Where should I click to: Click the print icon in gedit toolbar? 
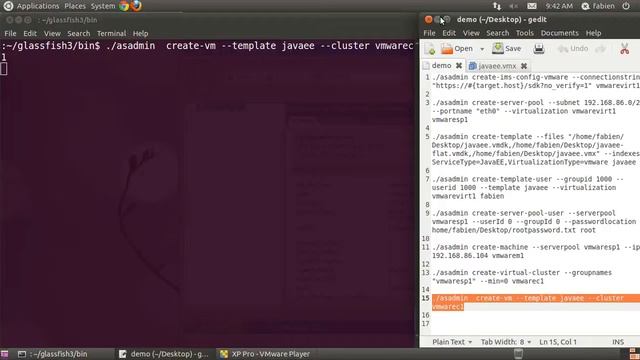539,49
